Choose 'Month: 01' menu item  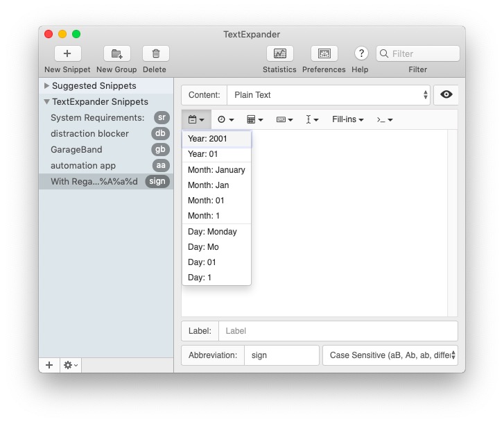216,201
